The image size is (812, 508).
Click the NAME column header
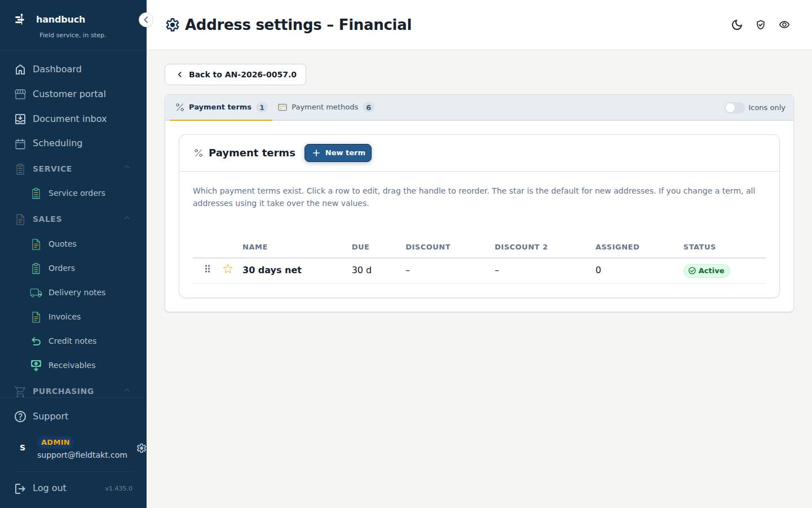pos(255,247)
